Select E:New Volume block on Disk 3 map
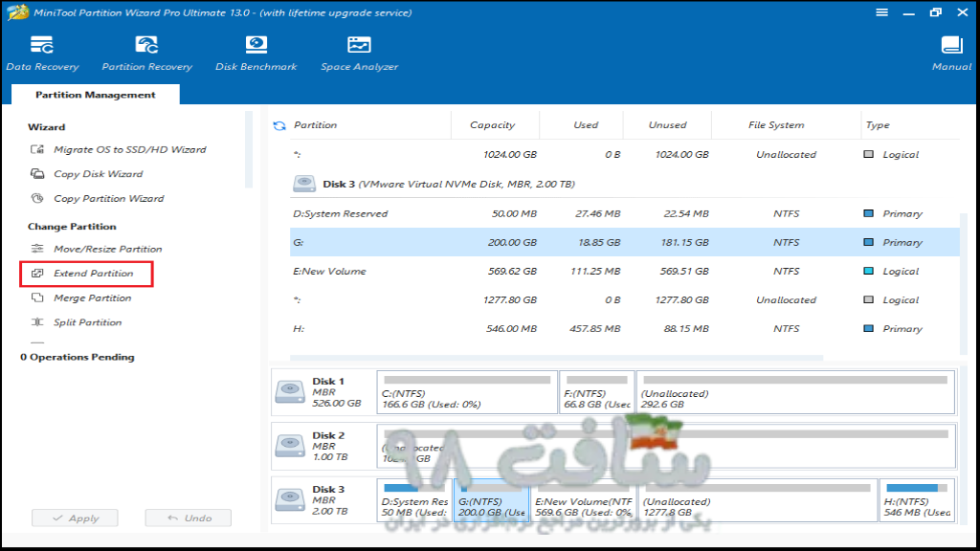This screenshot has width=980, height=551. 584,499
